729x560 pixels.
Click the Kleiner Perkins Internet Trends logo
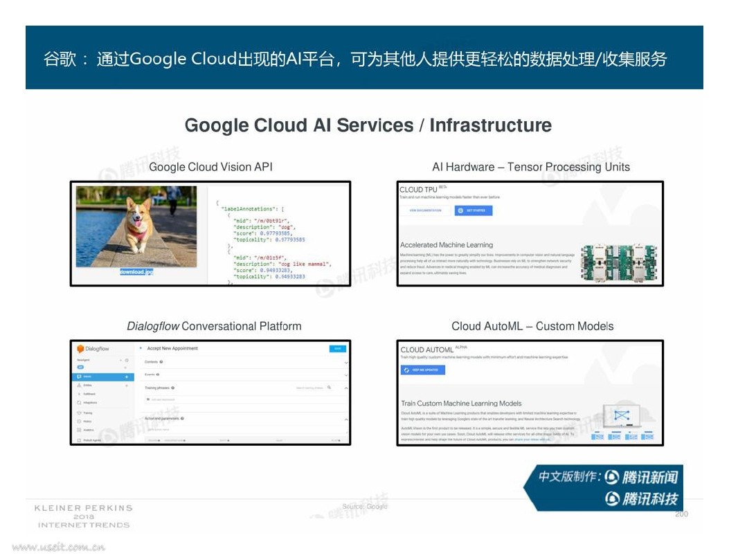pos(84,516)
